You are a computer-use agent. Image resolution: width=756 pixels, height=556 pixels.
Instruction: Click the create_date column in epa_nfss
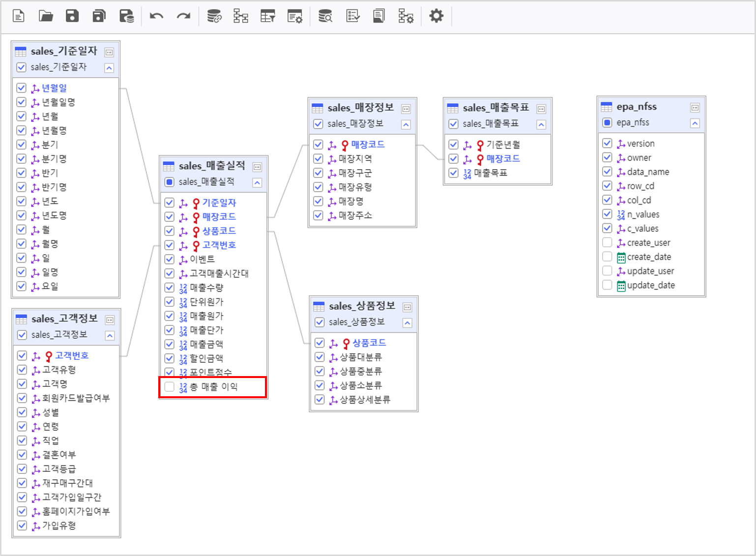(x=649, y=257)
